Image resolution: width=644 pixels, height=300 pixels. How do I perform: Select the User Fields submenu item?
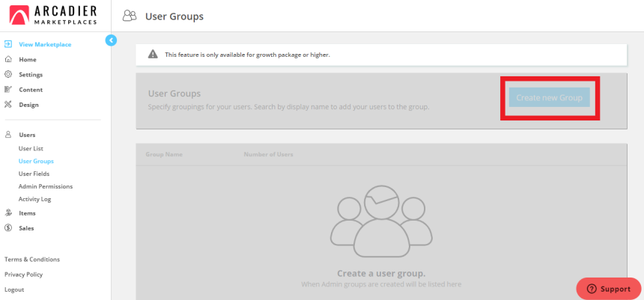34,174
